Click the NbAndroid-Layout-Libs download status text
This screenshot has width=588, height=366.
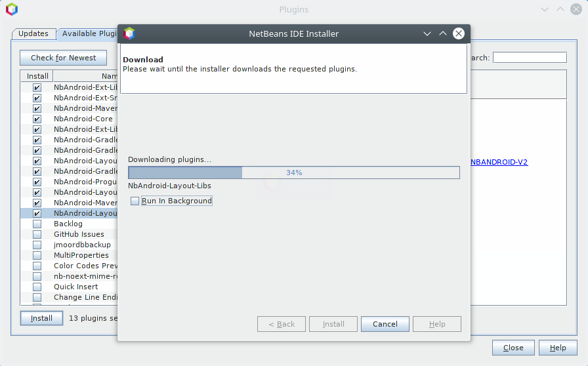(x=169, y=186)
